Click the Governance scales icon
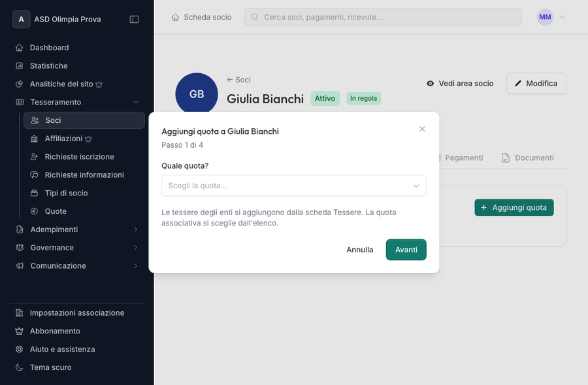The image size is (588, 385). [x=20, y=248]
